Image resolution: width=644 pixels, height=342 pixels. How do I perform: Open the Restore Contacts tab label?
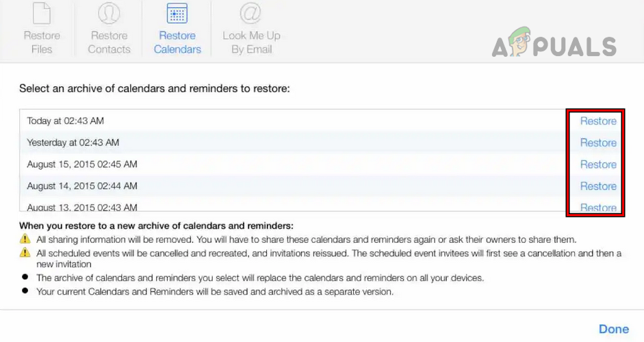pos(109,42)
